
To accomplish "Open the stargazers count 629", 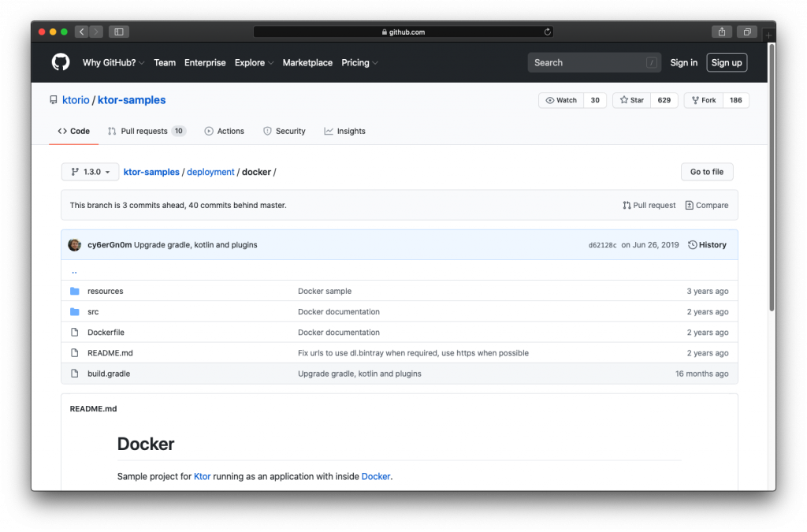I will click(664, 100).
